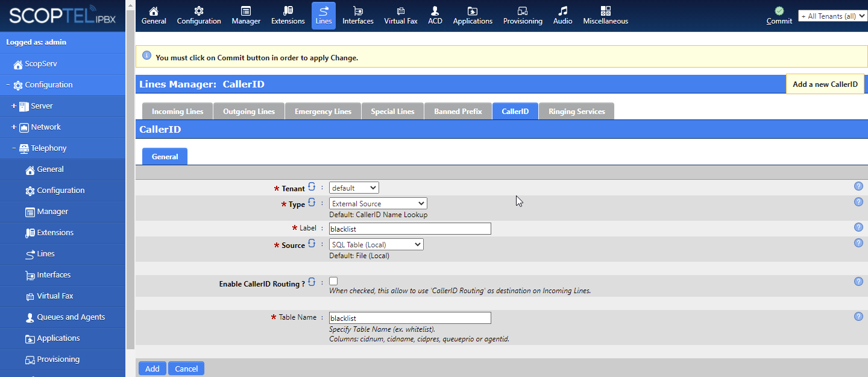This screenshot has height=377, width=868.
Task: Open help icon for Enable CallerID Routing
Action: (858, 282)
